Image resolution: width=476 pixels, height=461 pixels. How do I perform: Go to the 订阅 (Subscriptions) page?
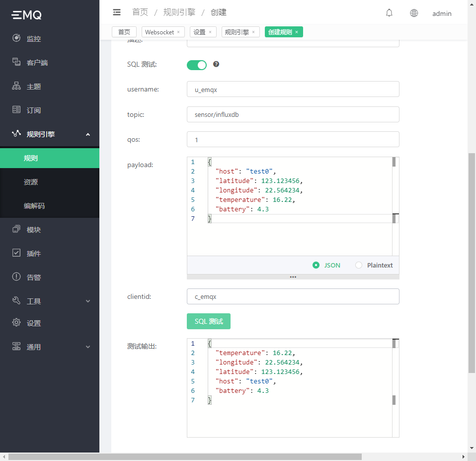pos(33,110)
